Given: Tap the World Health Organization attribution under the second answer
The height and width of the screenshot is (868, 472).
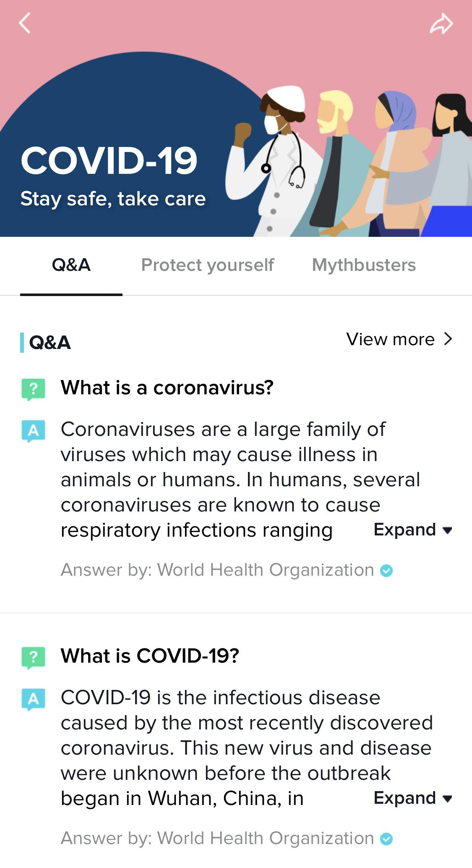Looking at the screenshot, I should tap(217, 839).
